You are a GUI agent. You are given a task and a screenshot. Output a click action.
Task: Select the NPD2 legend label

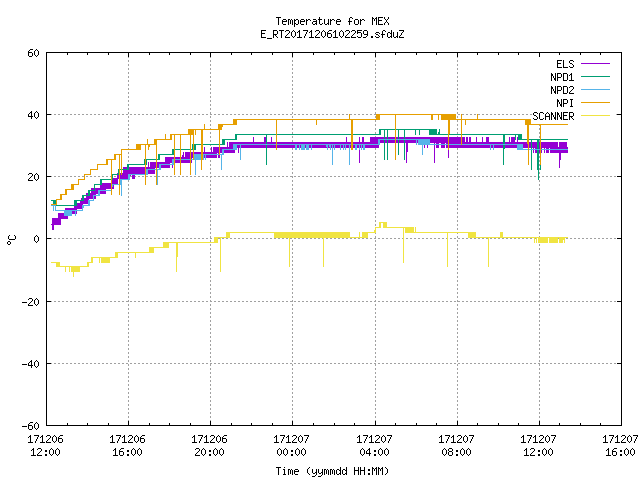coord(562,90)
